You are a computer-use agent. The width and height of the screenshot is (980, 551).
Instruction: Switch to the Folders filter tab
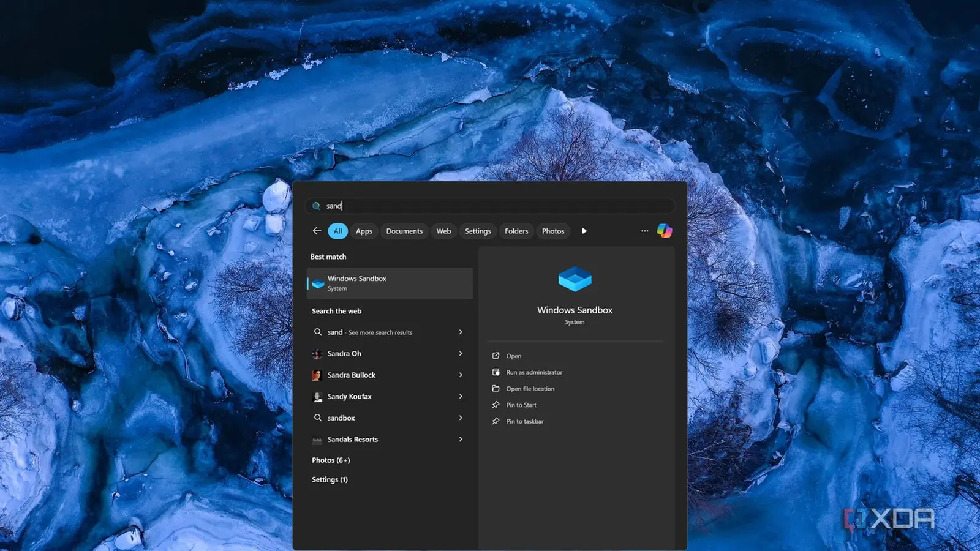(516, 231)
